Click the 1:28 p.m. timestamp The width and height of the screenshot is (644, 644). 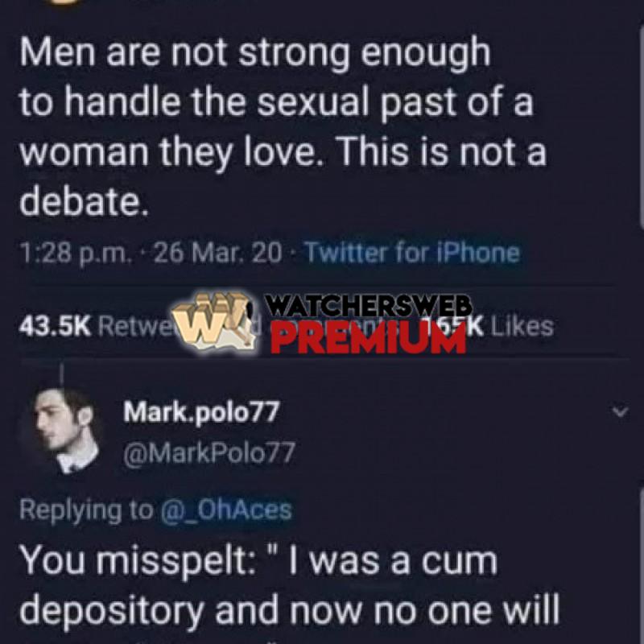[73, 253]
